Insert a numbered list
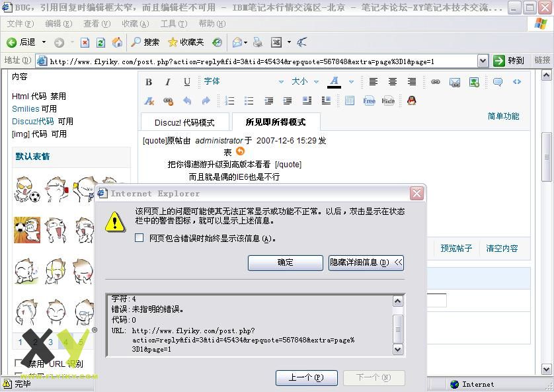 (229, 101)
